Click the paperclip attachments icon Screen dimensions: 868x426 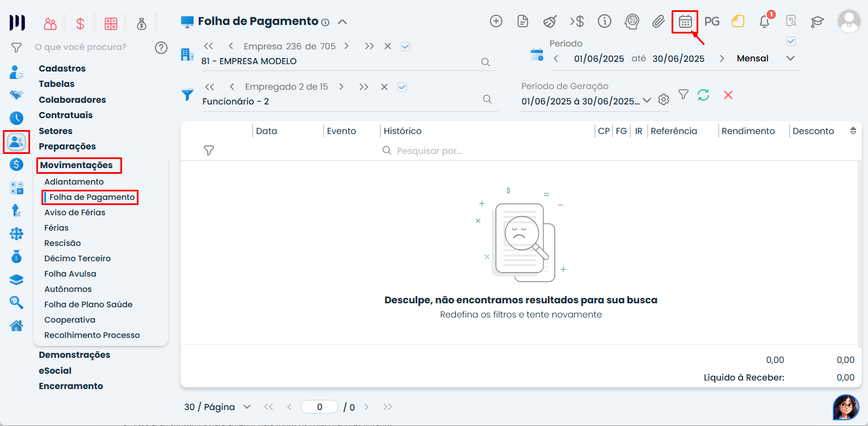pyautogui.click(x=659, y=22)
